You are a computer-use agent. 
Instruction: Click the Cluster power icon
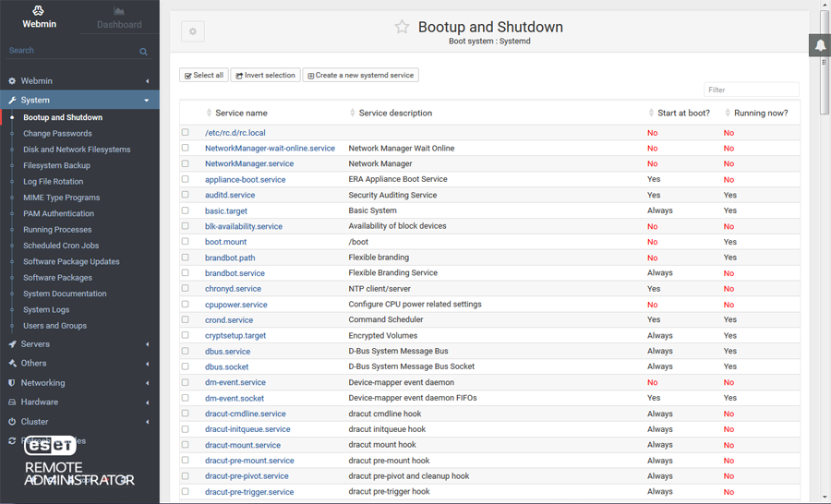[12, 421]
